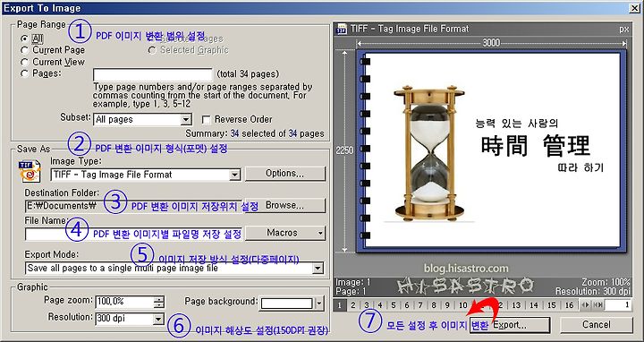Click the page number field showing 1
644x342 pixels.
[618, 305]
